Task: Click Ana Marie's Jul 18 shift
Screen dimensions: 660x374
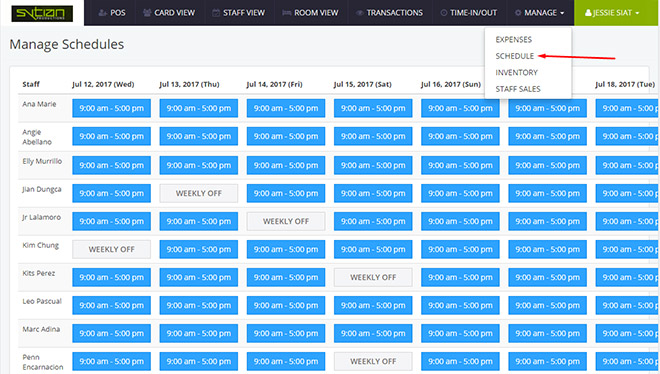Action: pyautogui.click(x=627, y=108)
